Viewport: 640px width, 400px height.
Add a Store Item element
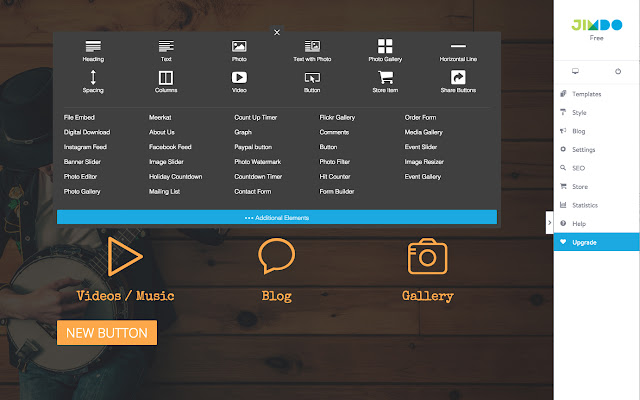385,82
